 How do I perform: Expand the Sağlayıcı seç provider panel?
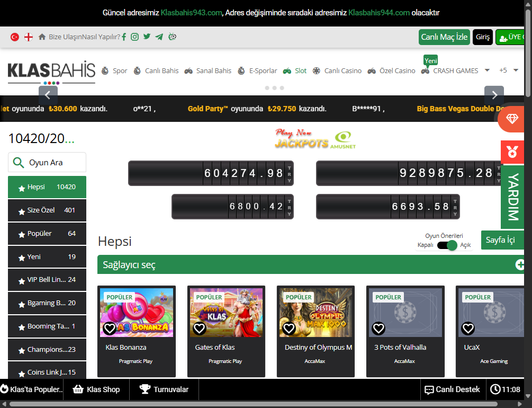point(519,265)
